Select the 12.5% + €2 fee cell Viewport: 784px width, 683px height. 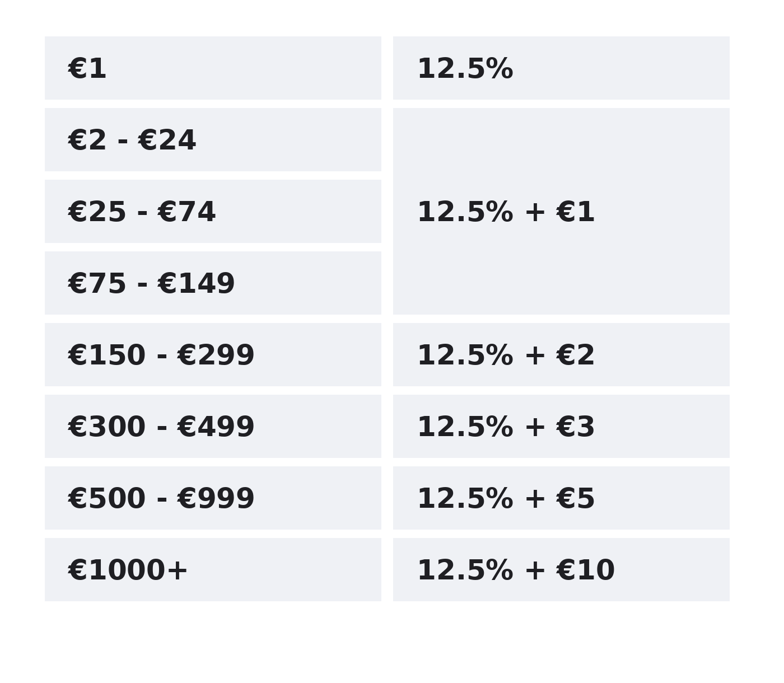(561, 355)
